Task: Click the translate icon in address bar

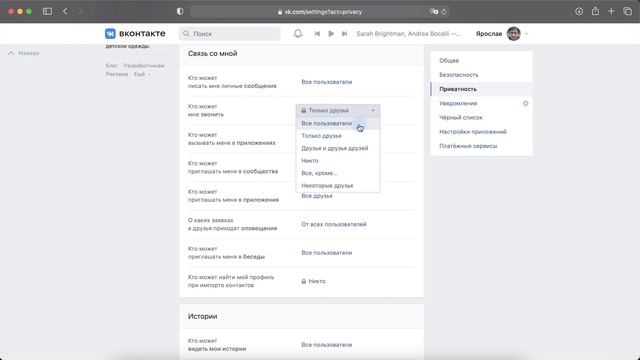Action: click(433, 12)
